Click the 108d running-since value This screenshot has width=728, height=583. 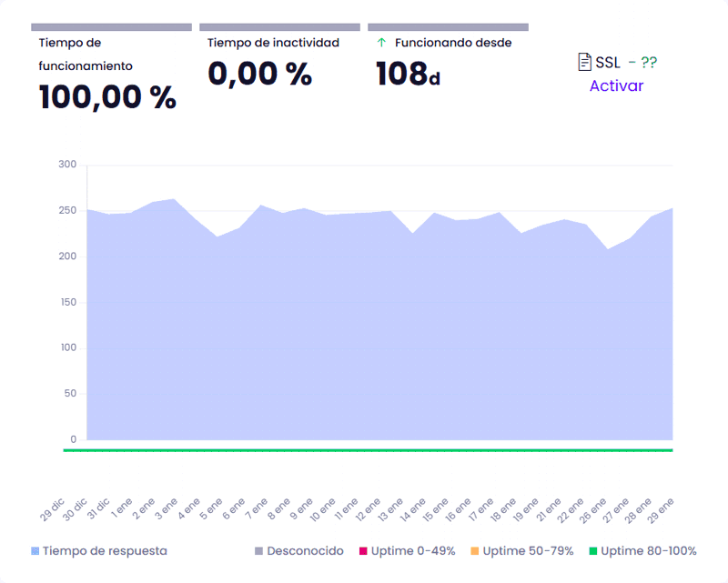point(408,74)
